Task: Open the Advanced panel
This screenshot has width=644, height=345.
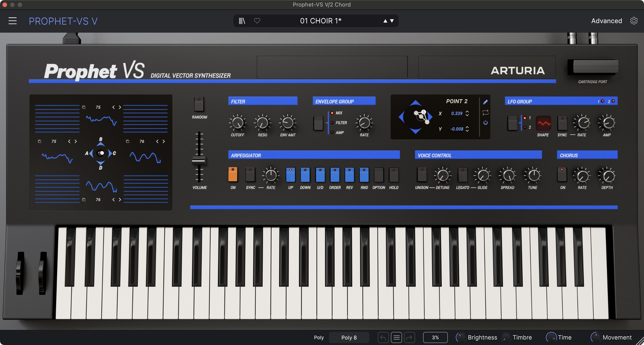Action: (x=606, y=21)
